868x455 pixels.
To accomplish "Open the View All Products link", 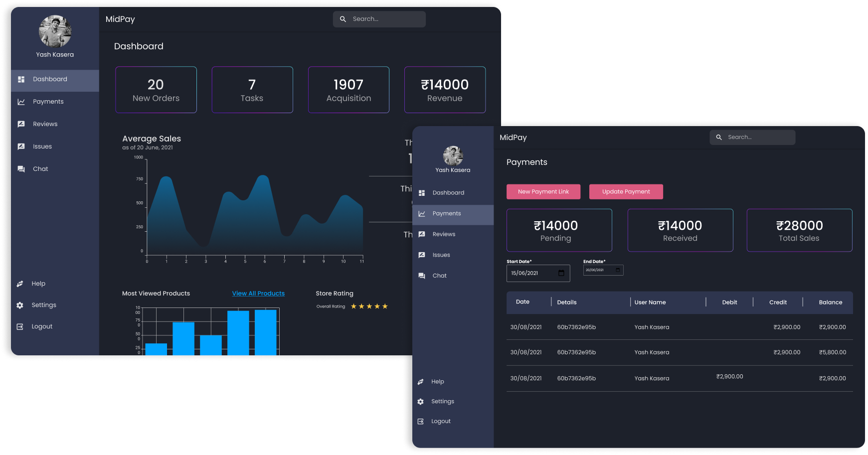I will [258, 294].
